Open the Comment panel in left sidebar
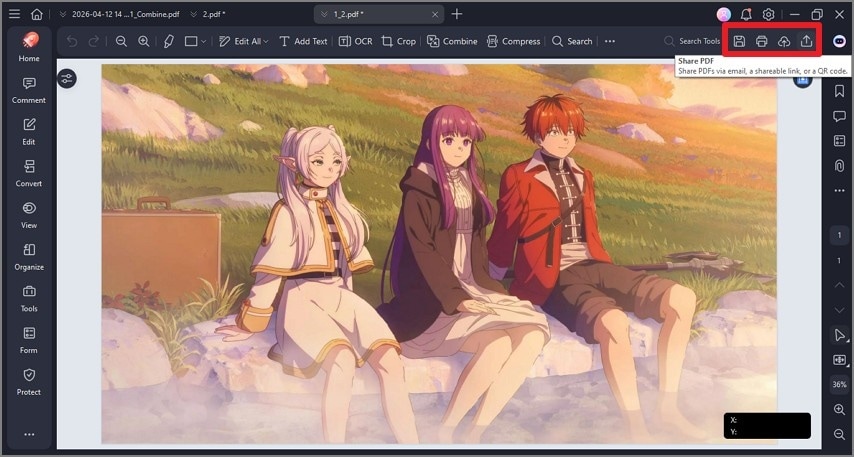 click(x=29, y=90)
